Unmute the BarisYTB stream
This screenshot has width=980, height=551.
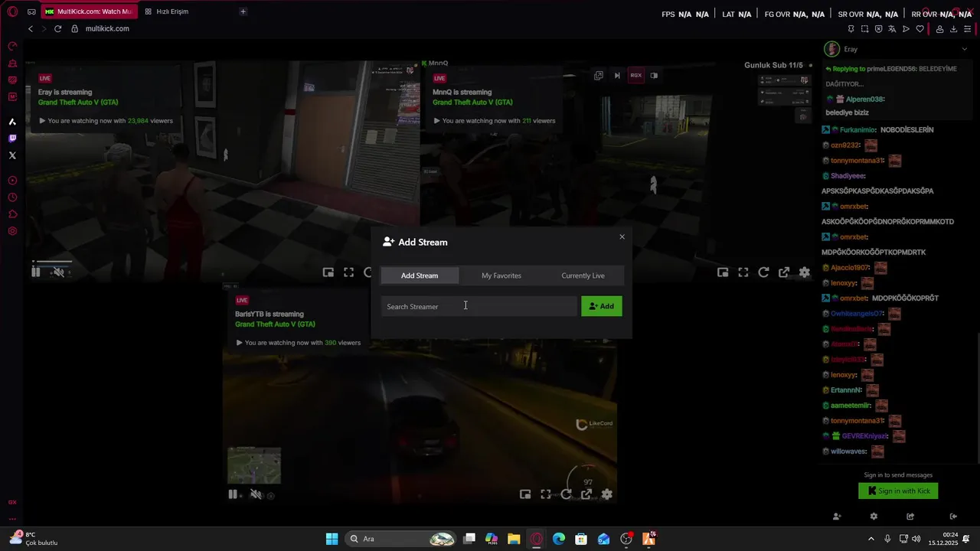pos(256,494)
